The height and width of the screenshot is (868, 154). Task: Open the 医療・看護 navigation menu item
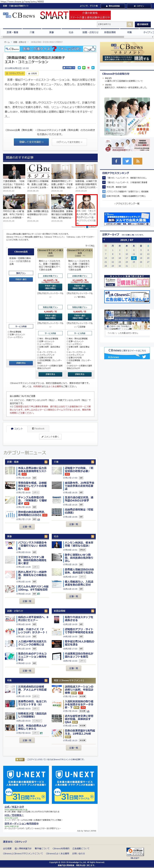coord(12,32)
